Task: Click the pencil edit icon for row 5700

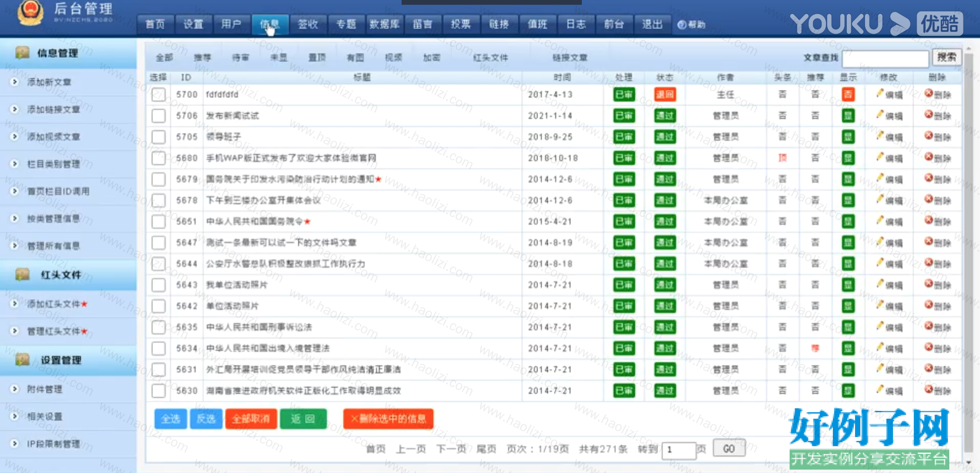Action: 880,93
